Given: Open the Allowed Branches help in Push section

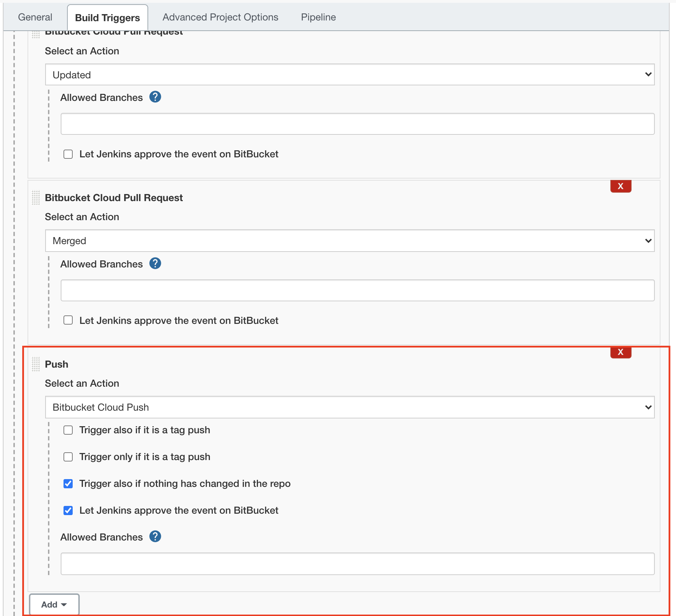Looking at the screenshot, I should [x=155, y=537].
